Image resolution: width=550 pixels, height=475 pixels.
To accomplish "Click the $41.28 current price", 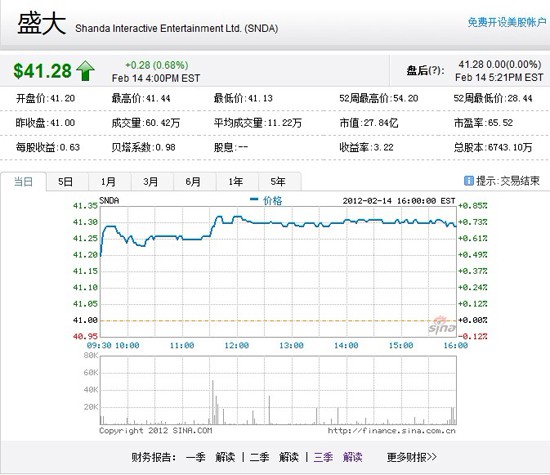I will pyautogui.click(x=42, y=71).
